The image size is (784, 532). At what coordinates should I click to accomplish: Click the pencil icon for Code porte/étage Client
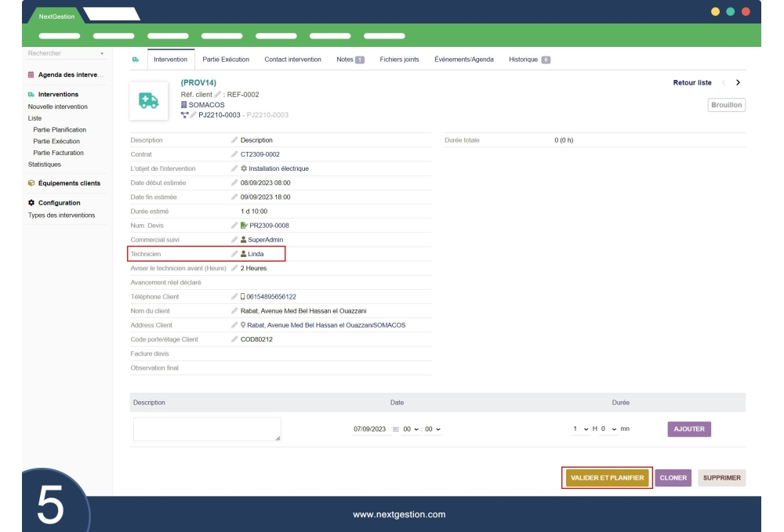click(234, 339)
